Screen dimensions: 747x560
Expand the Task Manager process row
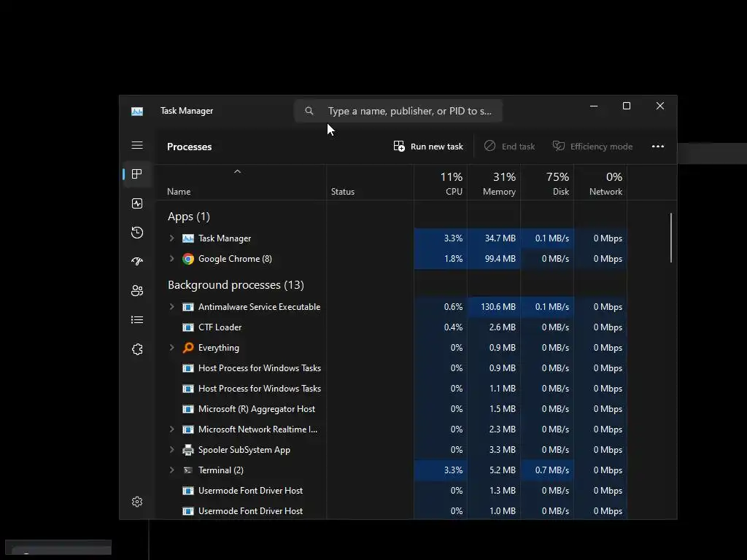(x=172, y=238)
